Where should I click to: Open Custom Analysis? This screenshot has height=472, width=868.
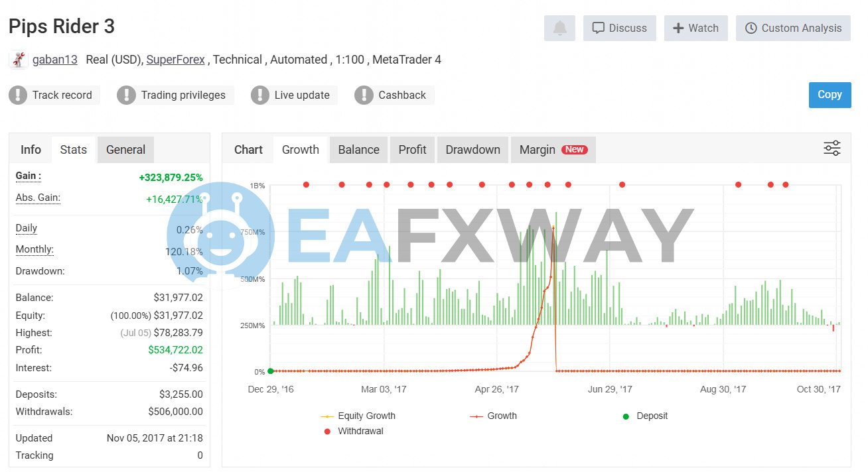pyautogui.click(x=793, y=29)
